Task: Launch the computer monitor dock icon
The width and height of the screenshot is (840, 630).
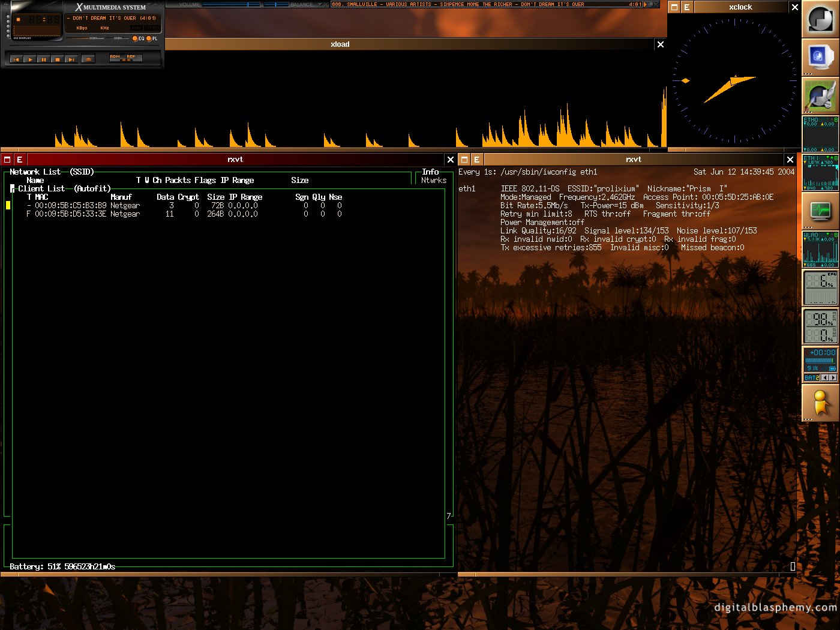Action: [820, 58]
